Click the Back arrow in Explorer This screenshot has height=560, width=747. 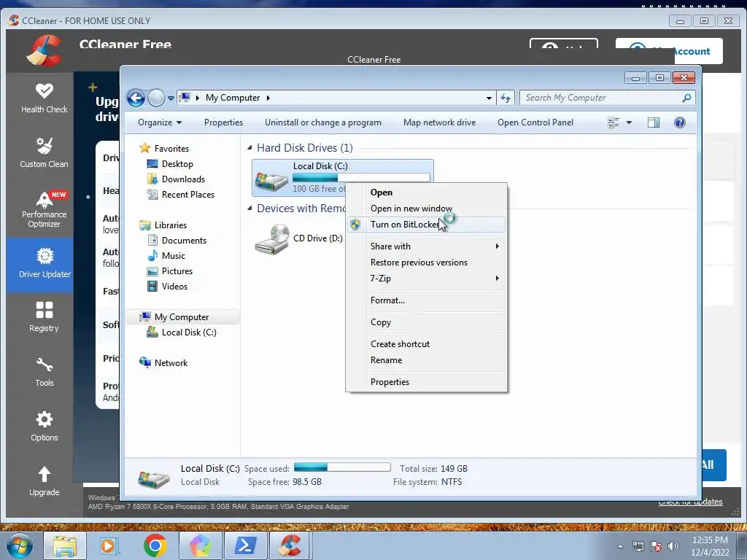click(x=136, y=98)
